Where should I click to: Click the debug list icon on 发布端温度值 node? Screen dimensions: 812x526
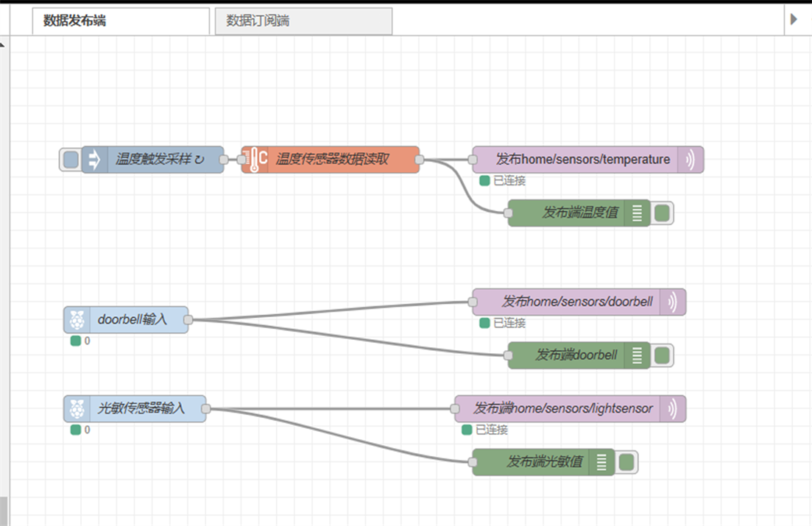(638, 213)
